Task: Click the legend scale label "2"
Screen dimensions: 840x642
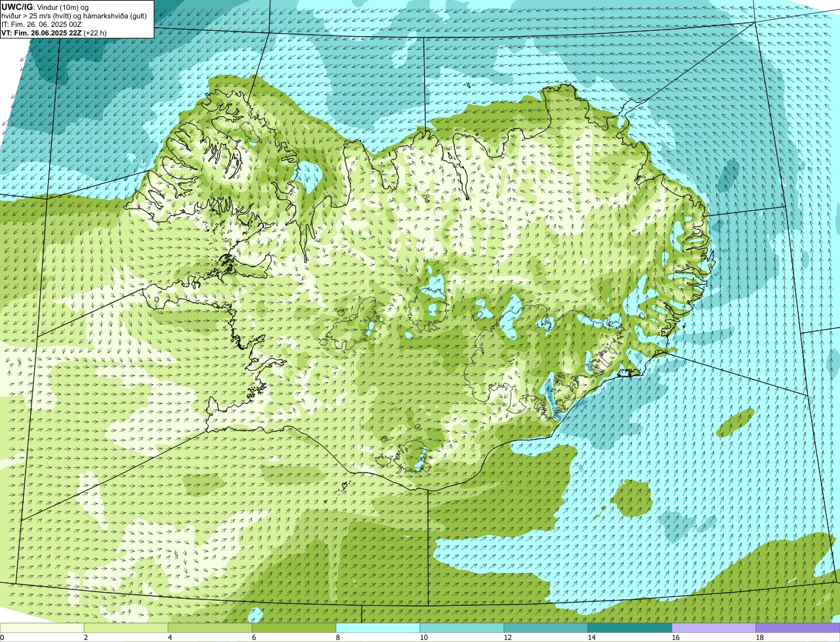Action: click(86, 637)
